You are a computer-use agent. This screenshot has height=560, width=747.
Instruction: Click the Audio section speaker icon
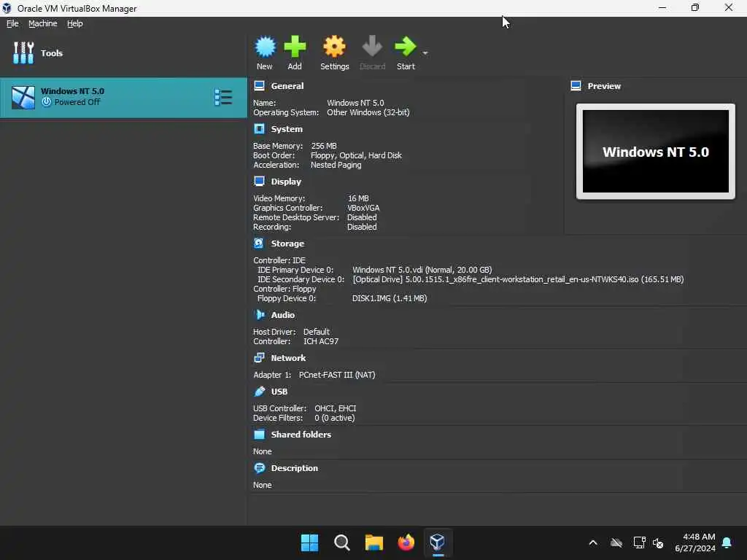click(x=259, y=315)
